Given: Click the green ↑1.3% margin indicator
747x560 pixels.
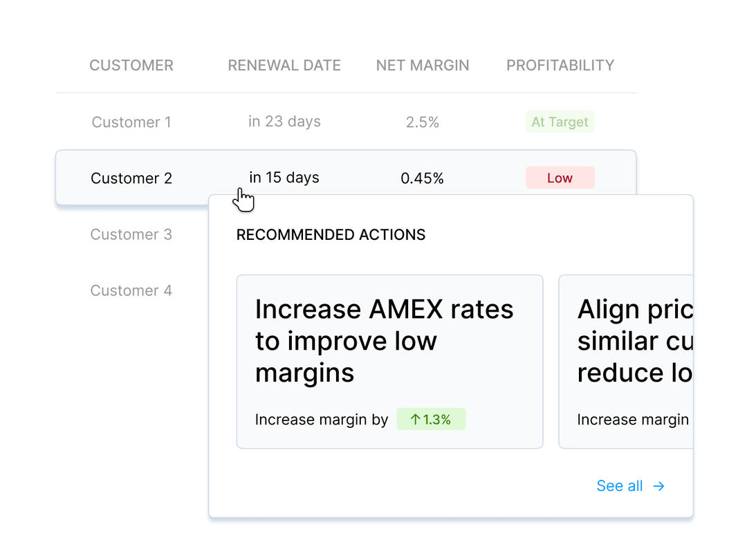Looking at the screenshot, I should pos(431,419).
